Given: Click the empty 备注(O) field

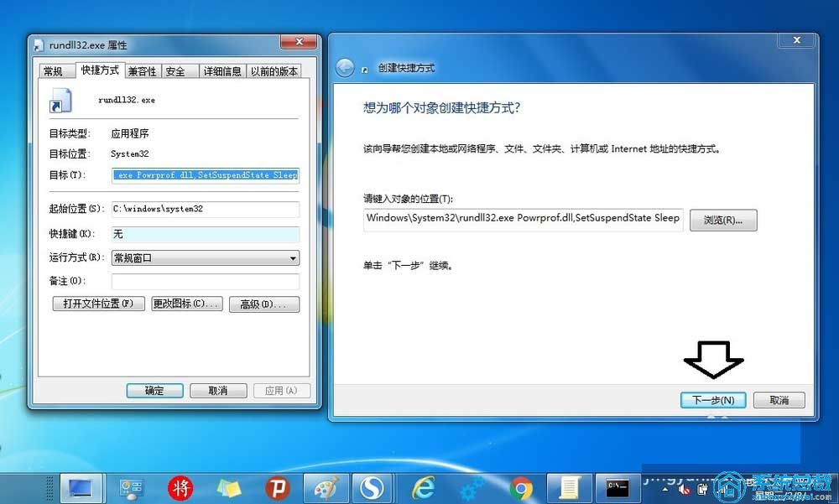Looking at the screenshot, I should point(206,281).
